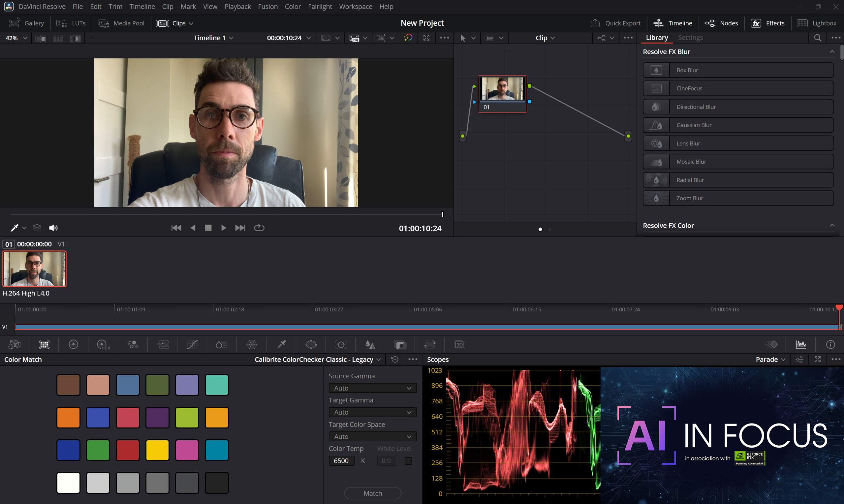Switch to the Settings tab
Viewport: 844px width, 504px height.
click(690, 38)
